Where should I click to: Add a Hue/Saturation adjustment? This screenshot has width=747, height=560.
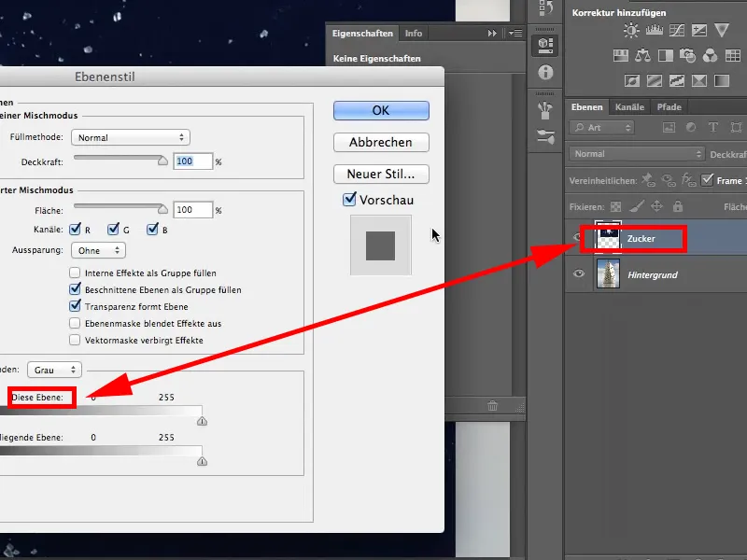620,56
